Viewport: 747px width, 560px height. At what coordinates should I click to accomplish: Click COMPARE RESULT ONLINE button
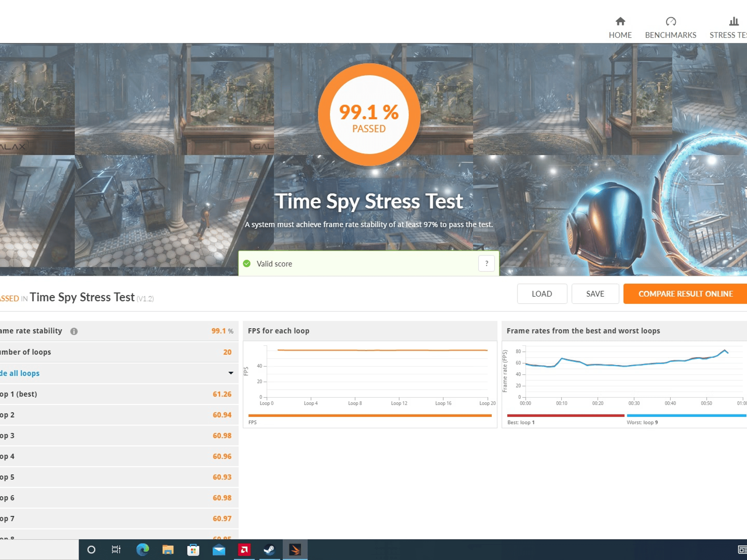(x=685, y=294)
